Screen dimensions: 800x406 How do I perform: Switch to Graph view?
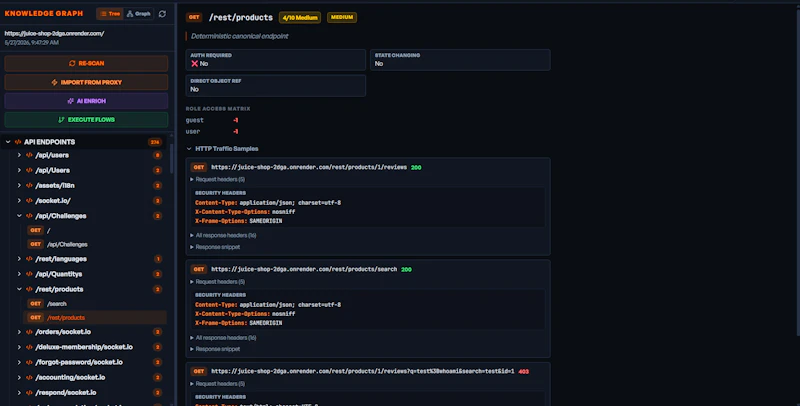(138, 14)
